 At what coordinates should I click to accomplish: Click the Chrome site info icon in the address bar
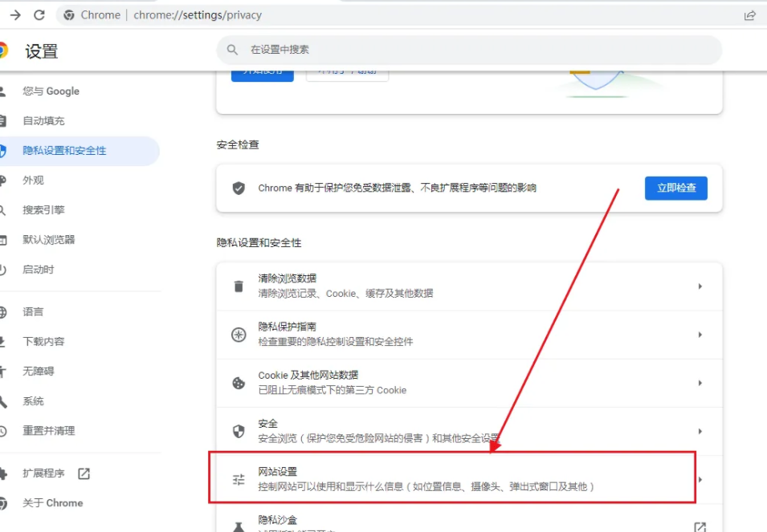(69, 15)
